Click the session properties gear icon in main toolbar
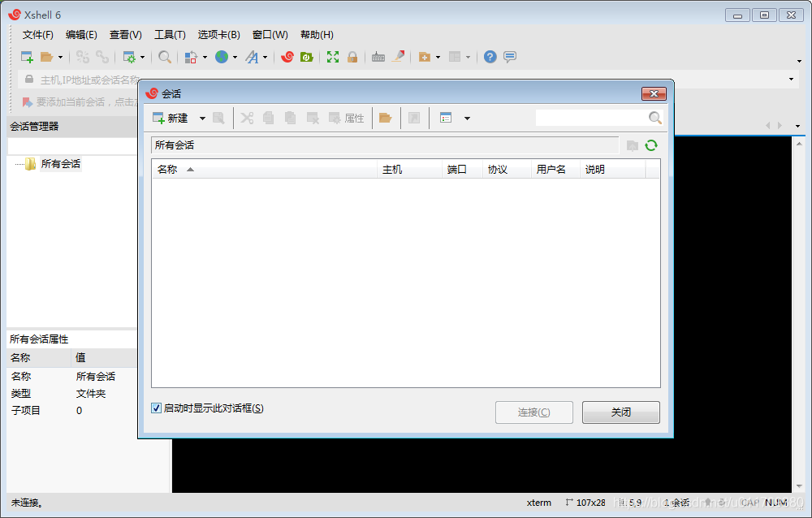Viewport: 812px width, 518px height. 129,57
